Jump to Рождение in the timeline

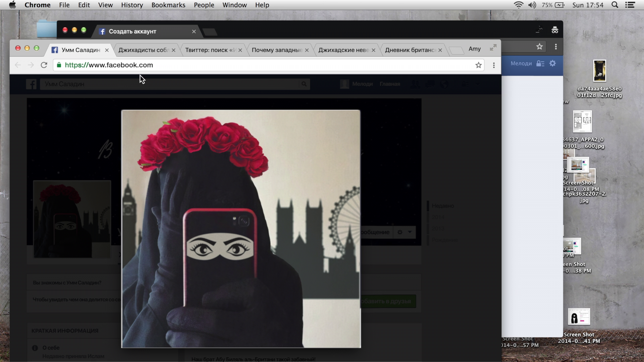444,240
